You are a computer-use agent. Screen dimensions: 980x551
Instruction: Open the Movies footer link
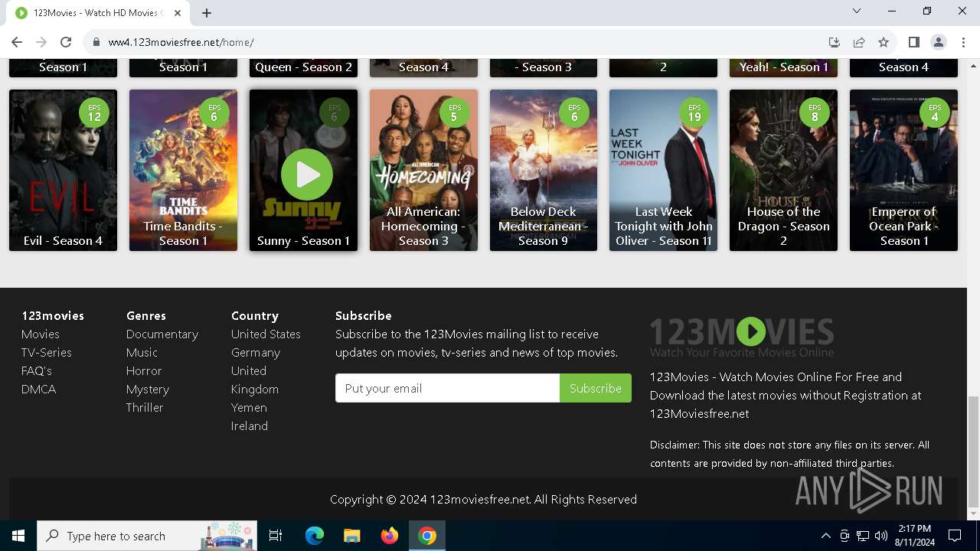[x=41, y=334]
